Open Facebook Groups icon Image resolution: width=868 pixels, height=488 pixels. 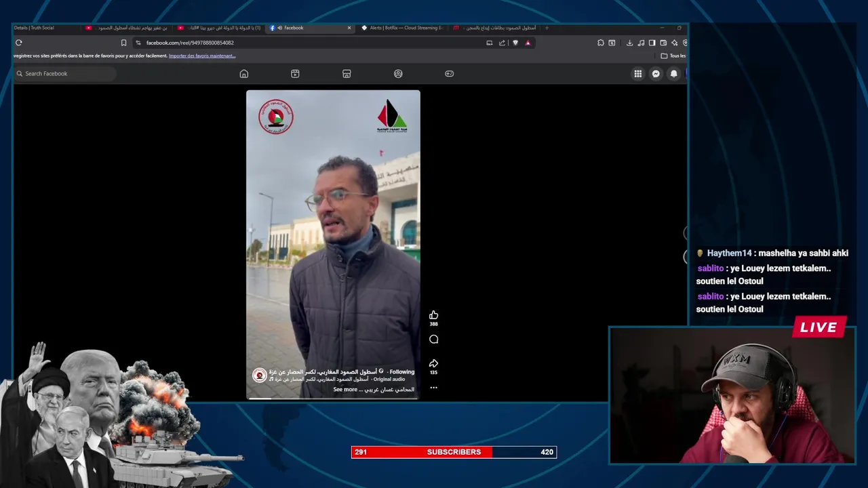tap(398, 74)
